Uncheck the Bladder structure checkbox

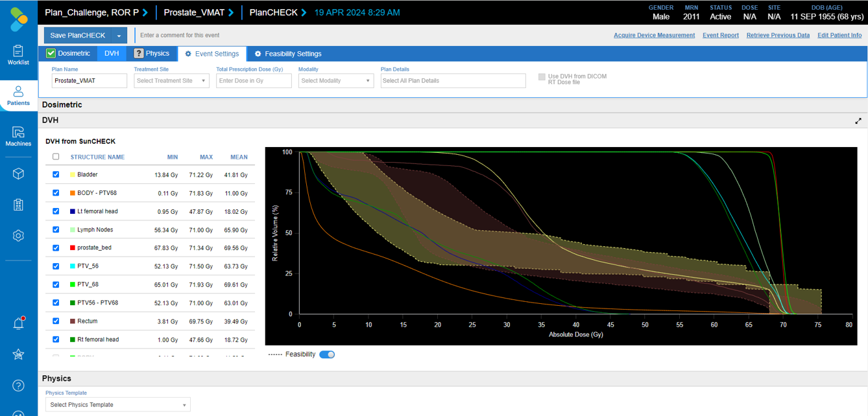[x=56, y=174]
